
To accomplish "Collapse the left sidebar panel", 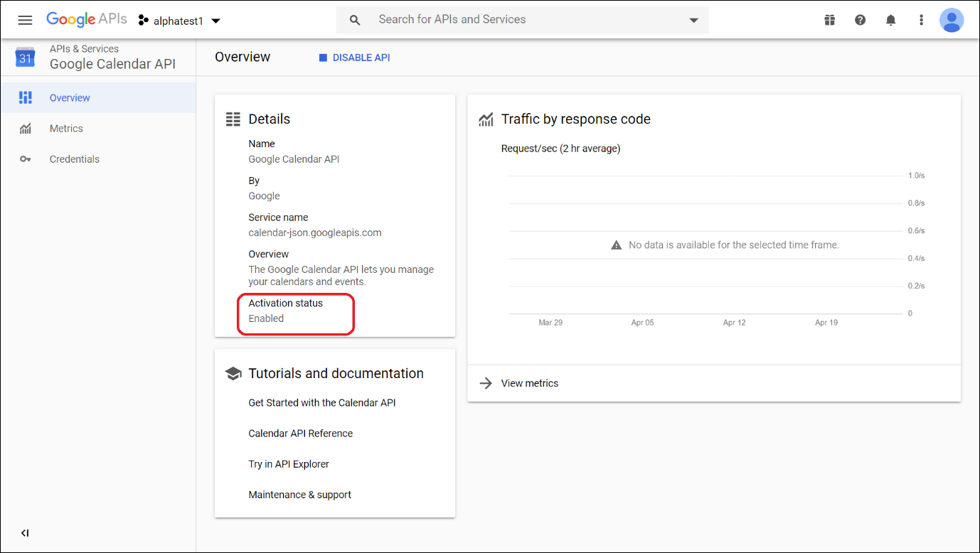I will pos(25,533).
